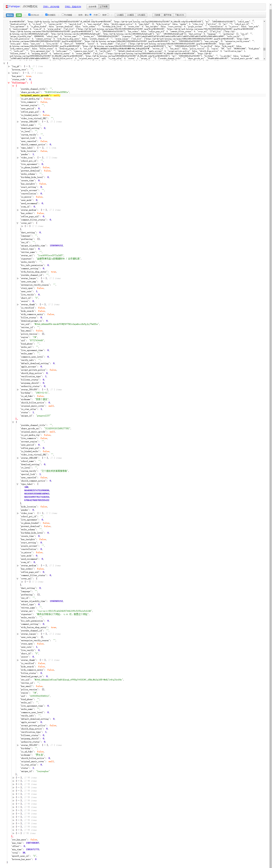
Task: Click type_label number 188
Action: [x=26, y=487]
